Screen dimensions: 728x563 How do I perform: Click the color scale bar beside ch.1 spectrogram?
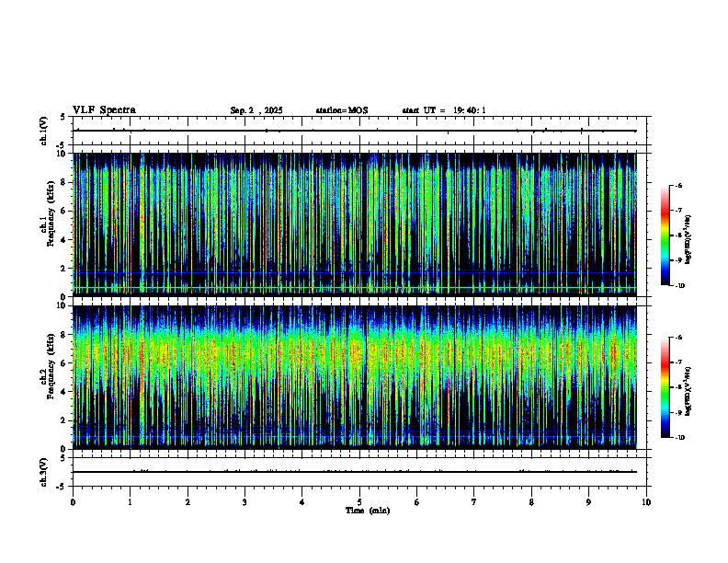pyautogui.click(x=665, y=236)
